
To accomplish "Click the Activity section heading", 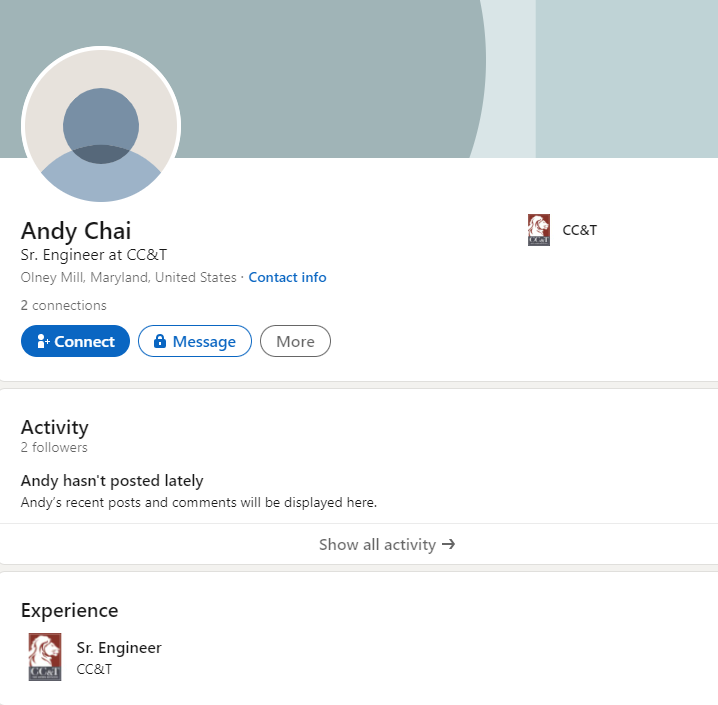I will pos(54,427).
